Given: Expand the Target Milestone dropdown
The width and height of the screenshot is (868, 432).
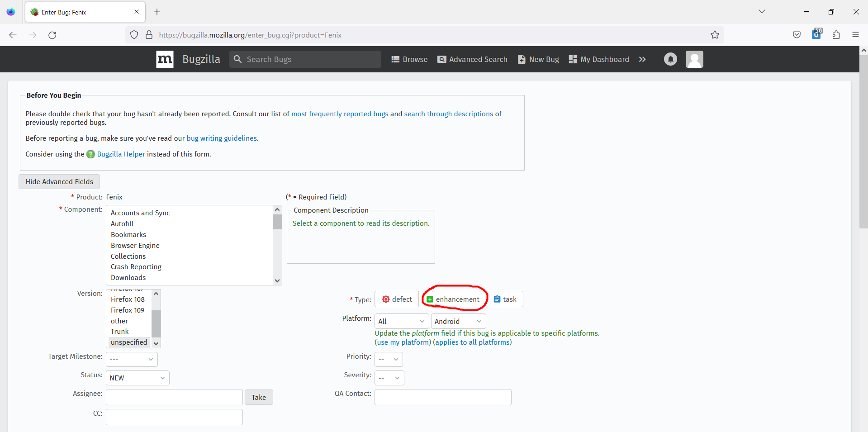Looking at the screenshot, I should (131, 359).
